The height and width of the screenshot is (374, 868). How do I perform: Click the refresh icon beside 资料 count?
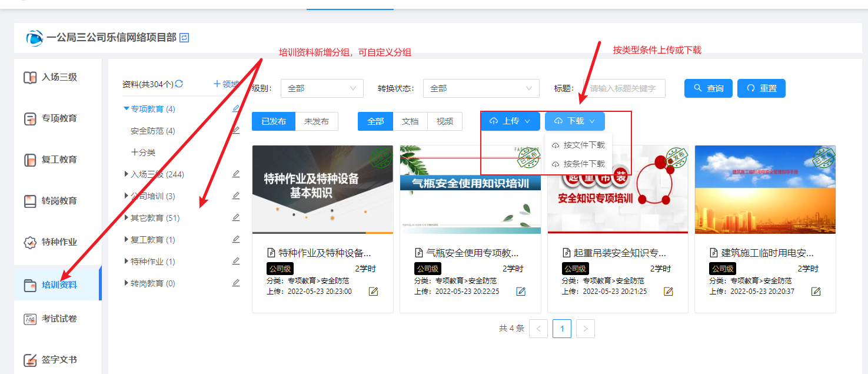(179, 84)
